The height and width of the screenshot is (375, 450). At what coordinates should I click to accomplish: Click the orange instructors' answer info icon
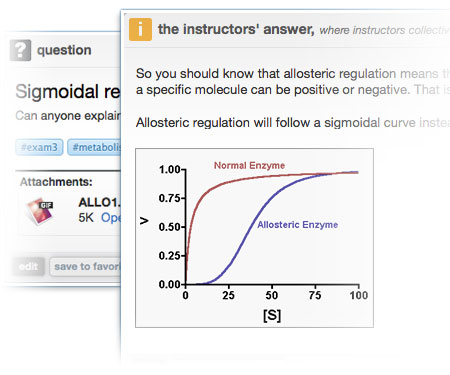click(x=140, y=29)
